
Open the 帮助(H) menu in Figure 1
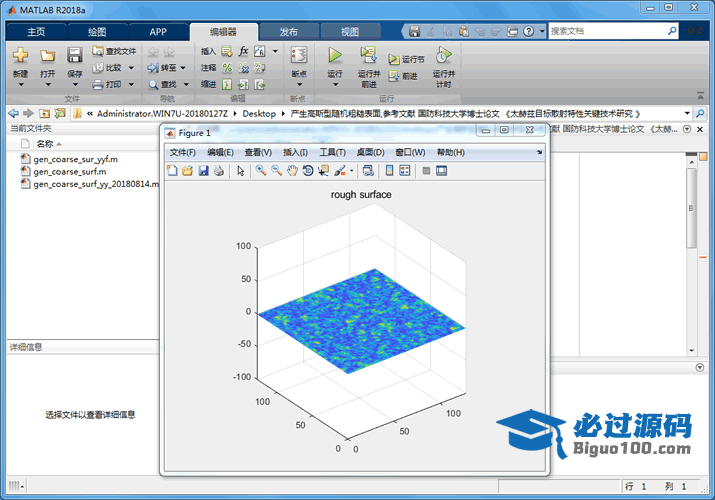pos(451,152)
